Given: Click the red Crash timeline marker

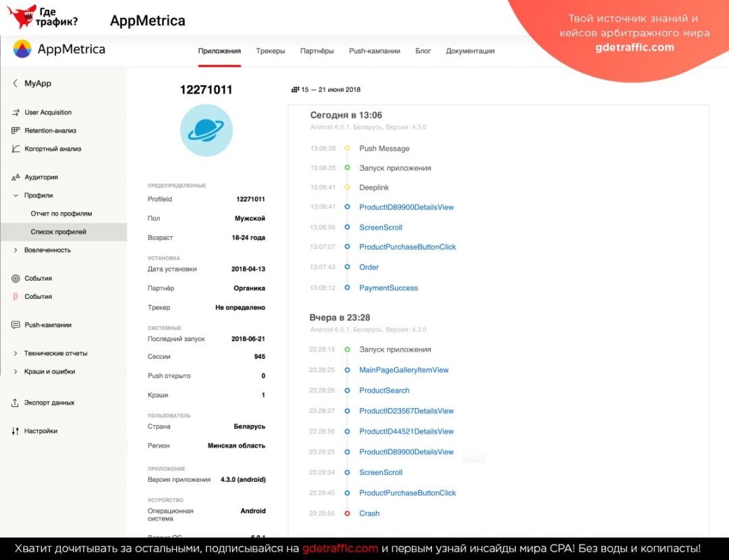Looking at the screenshot, I should click(x=347, y=513).
